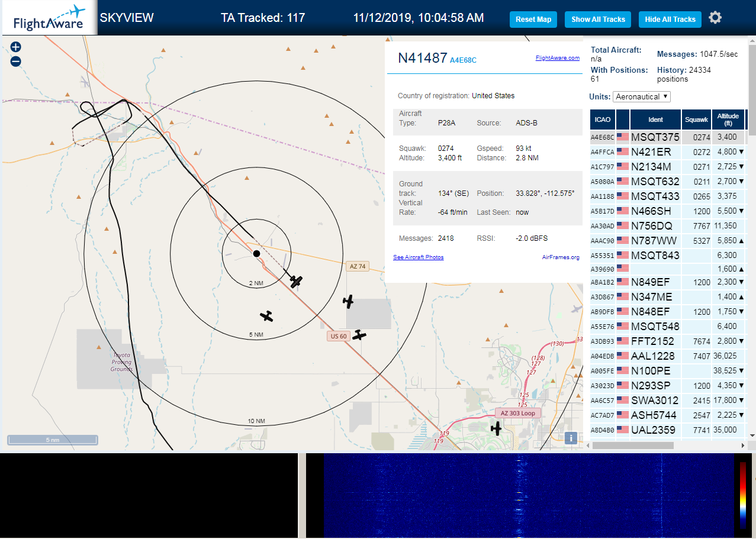Click the N41487 aircraft title
Image resolution: width=756 pixels, height=539 pixels.
422,58
